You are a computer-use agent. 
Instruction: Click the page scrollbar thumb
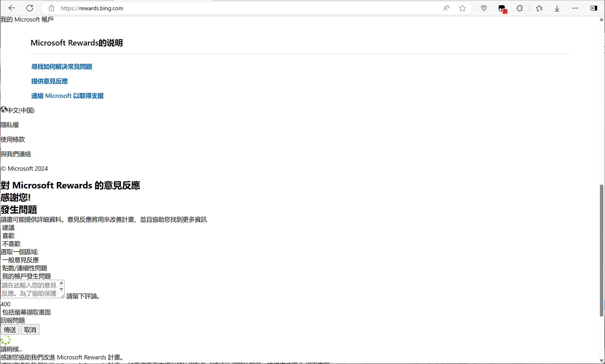click(601, 251)
